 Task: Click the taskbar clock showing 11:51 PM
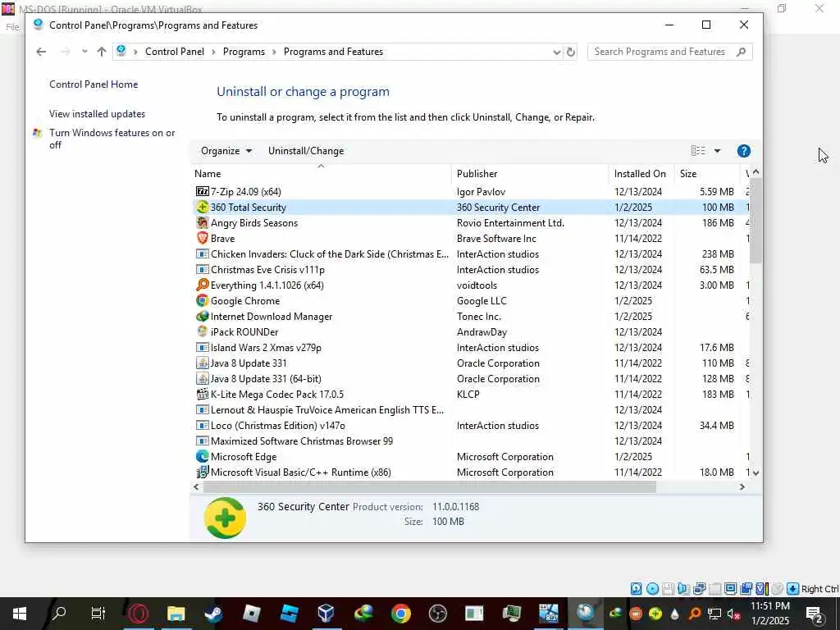769,614
